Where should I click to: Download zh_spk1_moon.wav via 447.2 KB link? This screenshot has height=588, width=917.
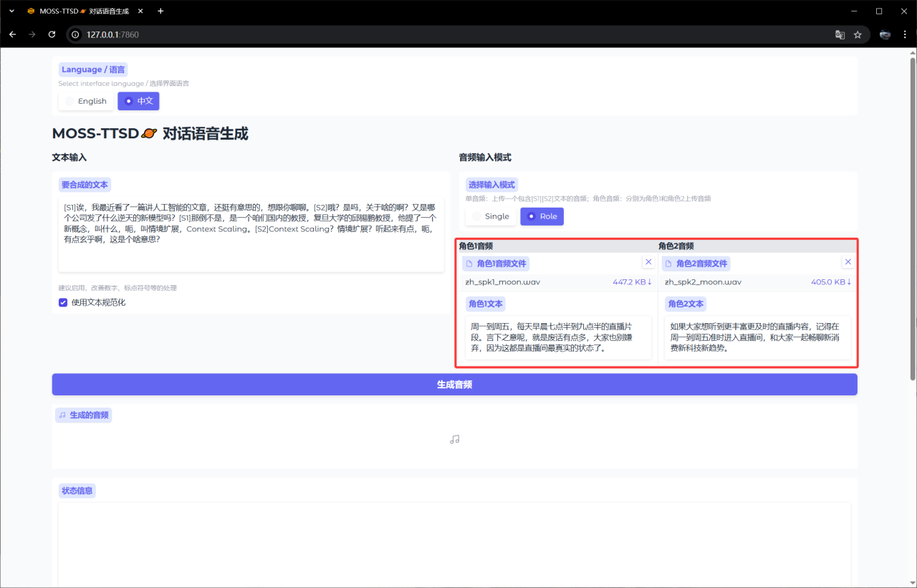(632, 282)
